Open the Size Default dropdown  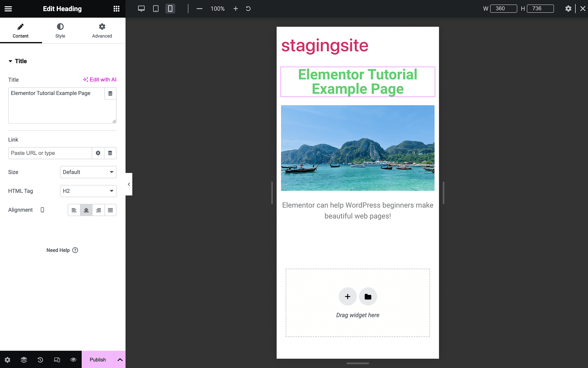pyautogui.click(x=88, y=172)
